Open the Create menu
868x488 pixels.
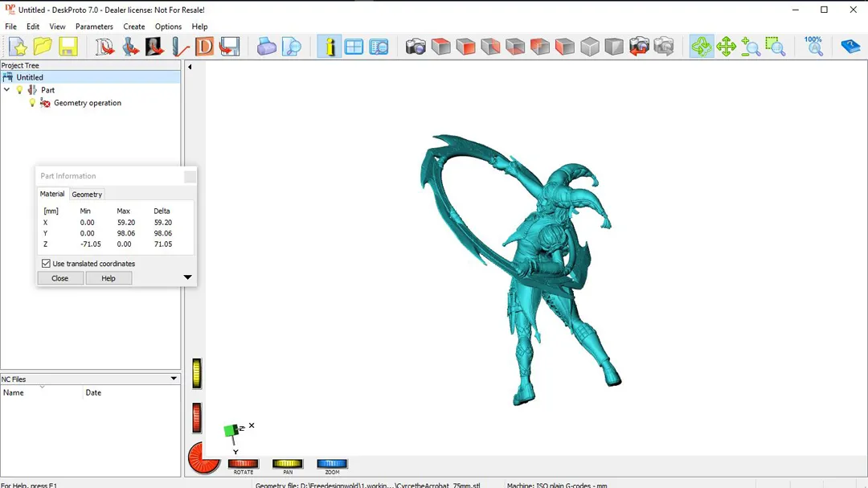tap(134, 27)
